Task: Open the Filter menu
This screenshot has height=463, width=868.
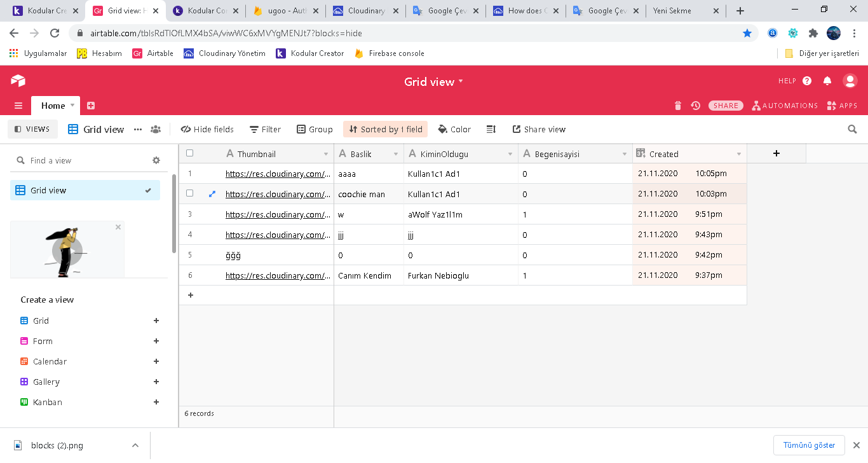Action: [265, 129]
